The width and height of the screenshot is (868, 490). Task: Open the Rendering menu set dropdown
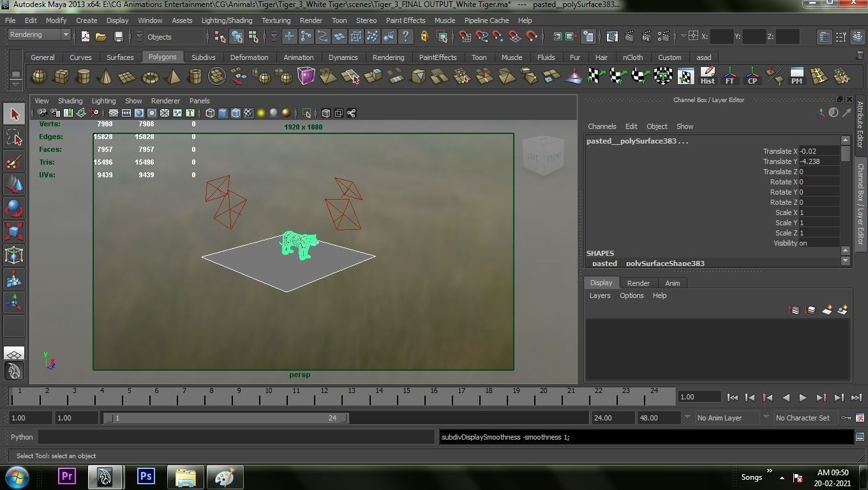pyautogui.click(x=39, y=35)
